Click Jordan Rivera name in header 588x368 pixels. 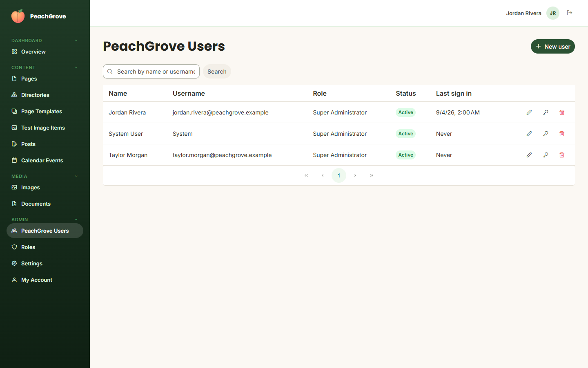click(523, 13)
